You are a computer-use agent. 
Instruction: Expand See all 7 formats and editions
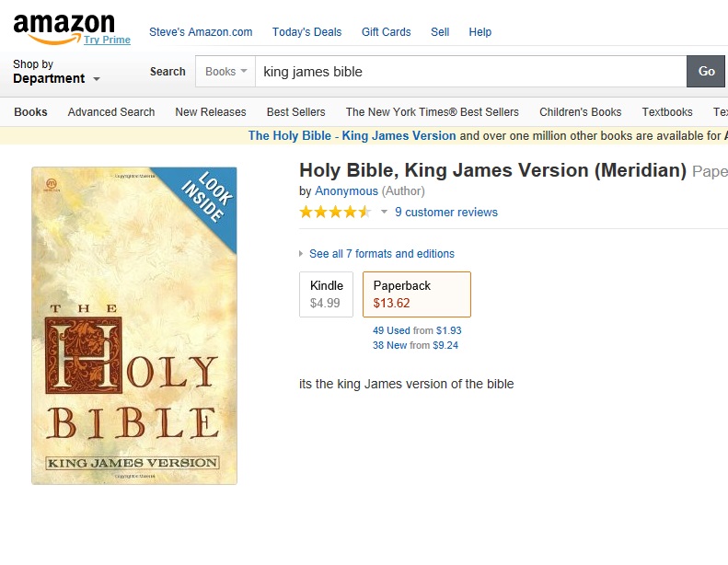point(381,254)
